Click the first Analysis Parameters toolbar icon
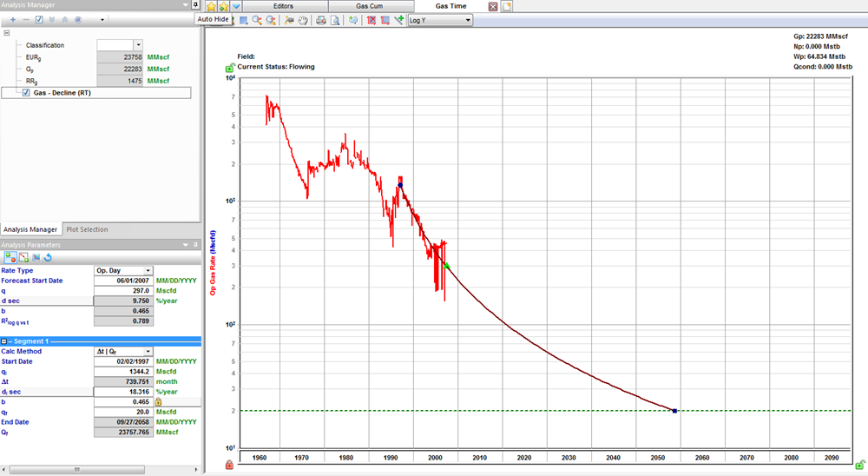 (10, 258)
